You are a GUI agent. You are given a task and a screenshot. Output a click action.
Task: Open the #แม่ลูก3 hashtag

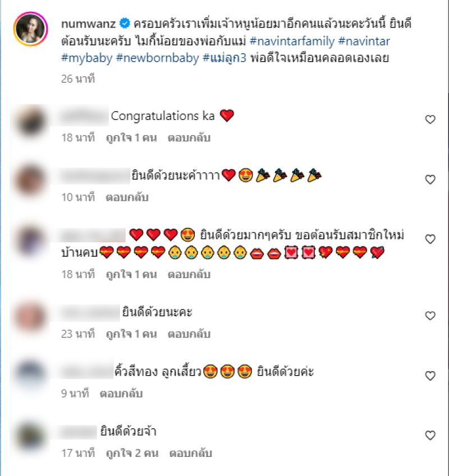click(x=224, y=58)
